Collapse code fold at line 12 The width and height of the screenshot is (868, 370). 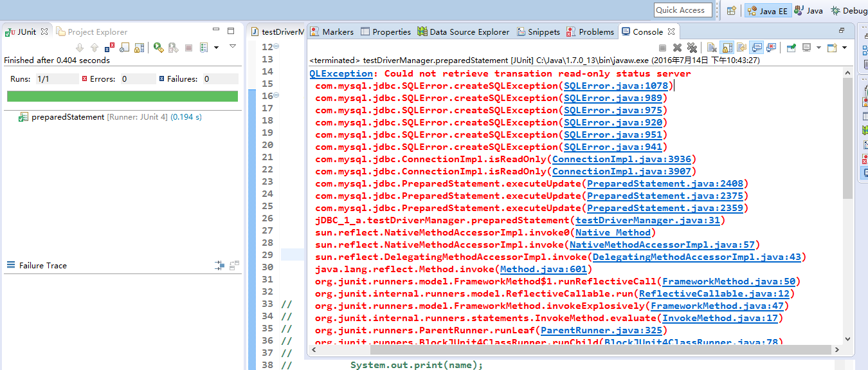(x=276, y=46)
